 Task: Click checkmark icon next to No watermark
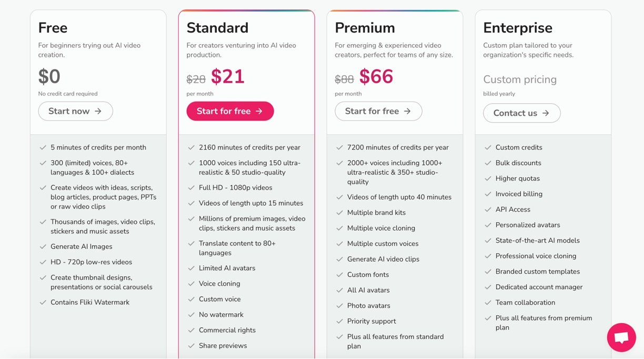[190, 315]
